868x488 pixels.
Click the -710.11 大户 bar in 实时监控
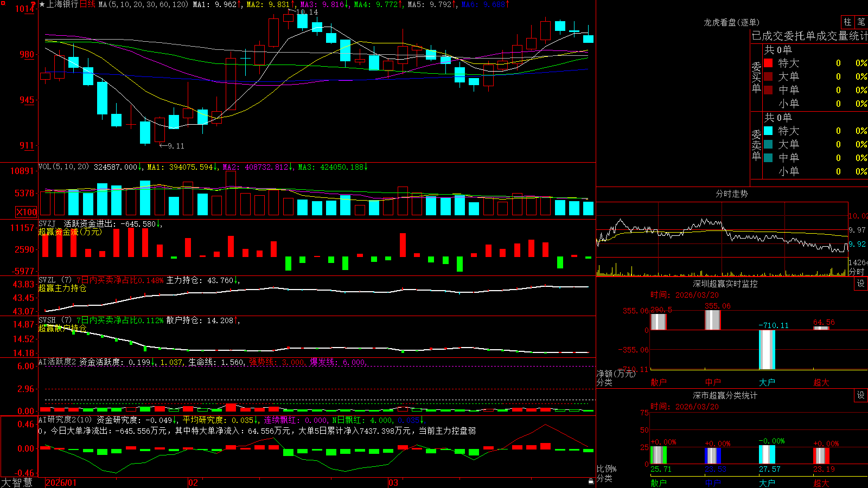(767, 350)
